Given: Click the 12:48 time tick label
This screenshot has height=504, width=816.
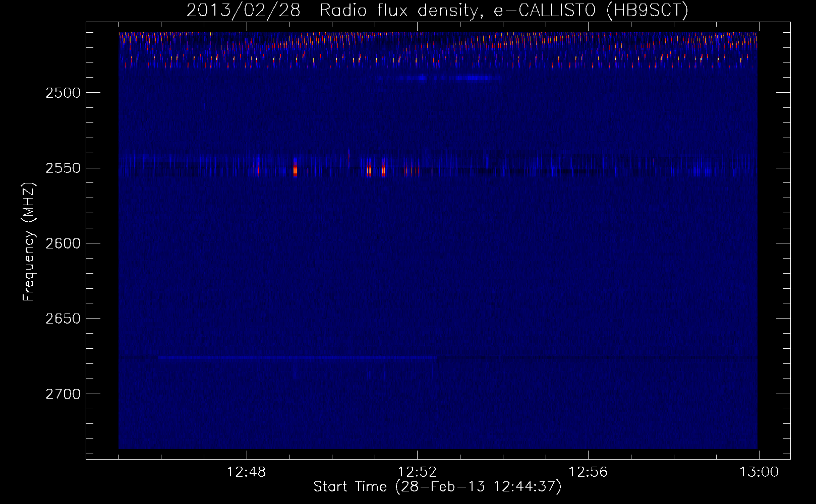Looking at the screenshot, I should point(247,472).
